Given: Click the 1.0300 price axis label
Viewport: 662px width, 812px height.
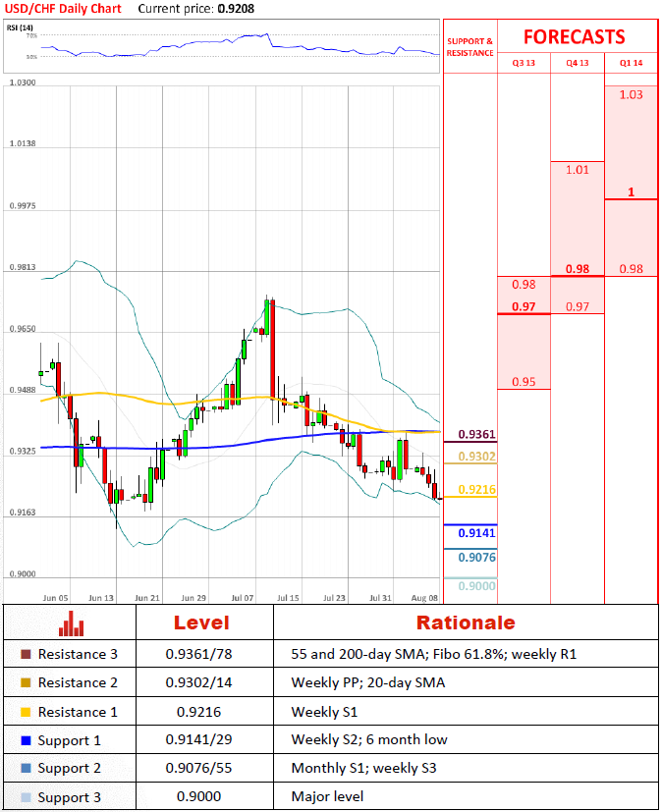Looking at the screenshot, I should pyautogui.click(x=23, y=82).
